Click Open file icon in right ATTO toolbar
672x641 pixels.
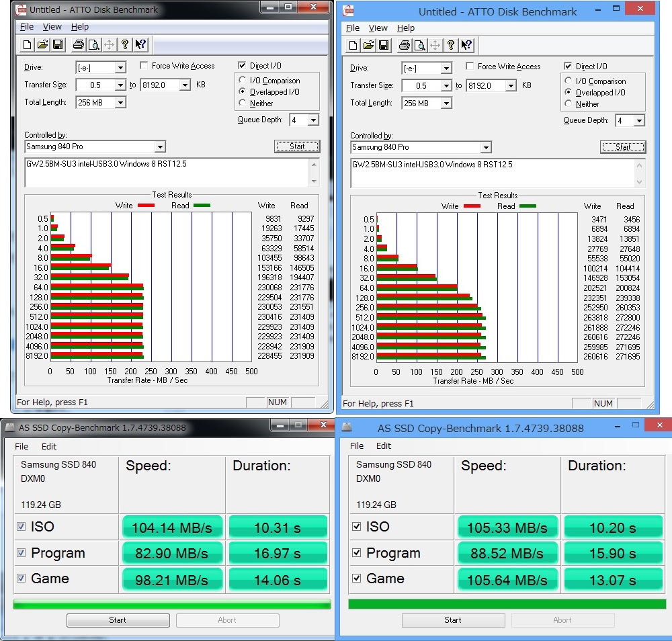click(368, 45)
